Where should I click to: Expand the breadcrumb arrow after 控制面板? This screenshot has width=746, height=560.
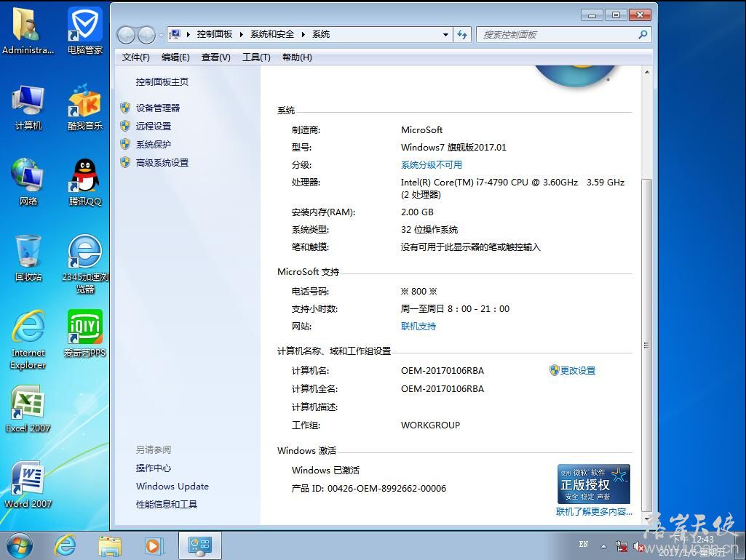click(x=241, y=34)
